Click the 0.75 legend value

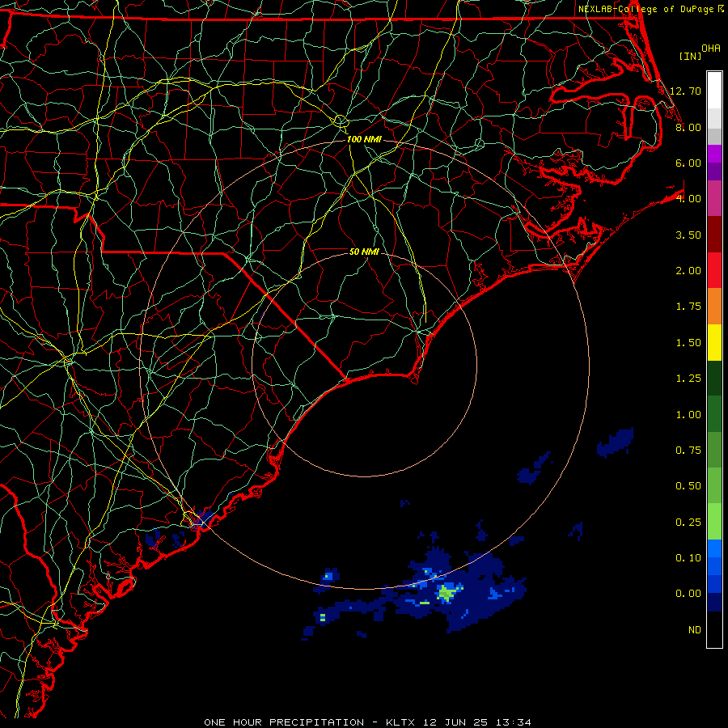pyautogui.click(x=688, y=451)
